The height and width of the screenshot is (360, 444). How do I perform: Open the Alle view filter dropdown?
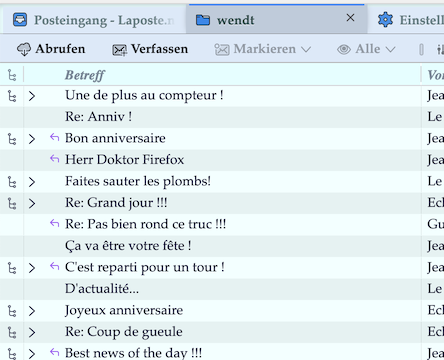(x=366, y=49)
